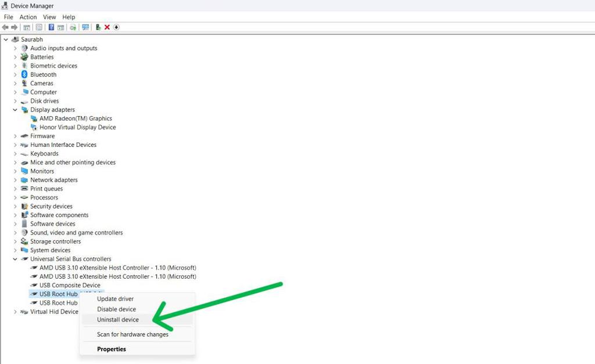Screen dimensions: 595x364
Task: Choose Properties from the context menu
Action: click(x=137, y=349)
